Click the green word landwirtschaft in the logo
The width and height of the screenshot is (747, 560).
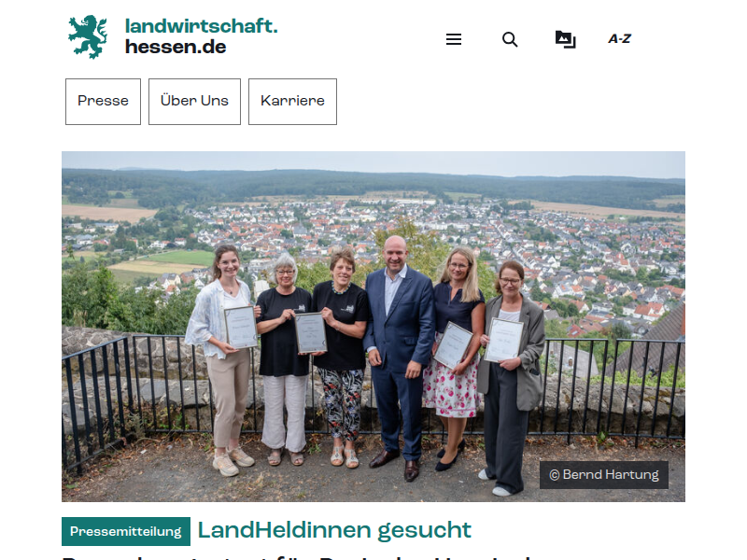pos(201,26)
